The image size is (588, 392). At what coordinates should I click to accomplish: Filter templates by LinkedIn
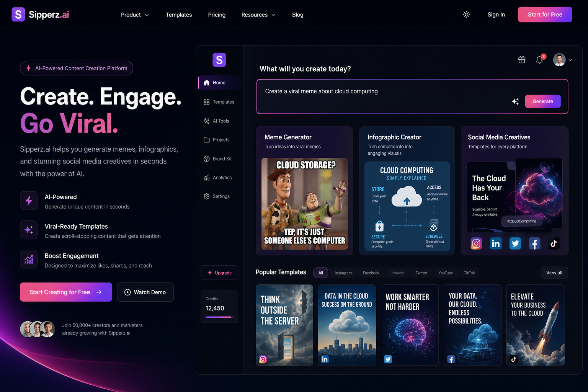(397, 273)
